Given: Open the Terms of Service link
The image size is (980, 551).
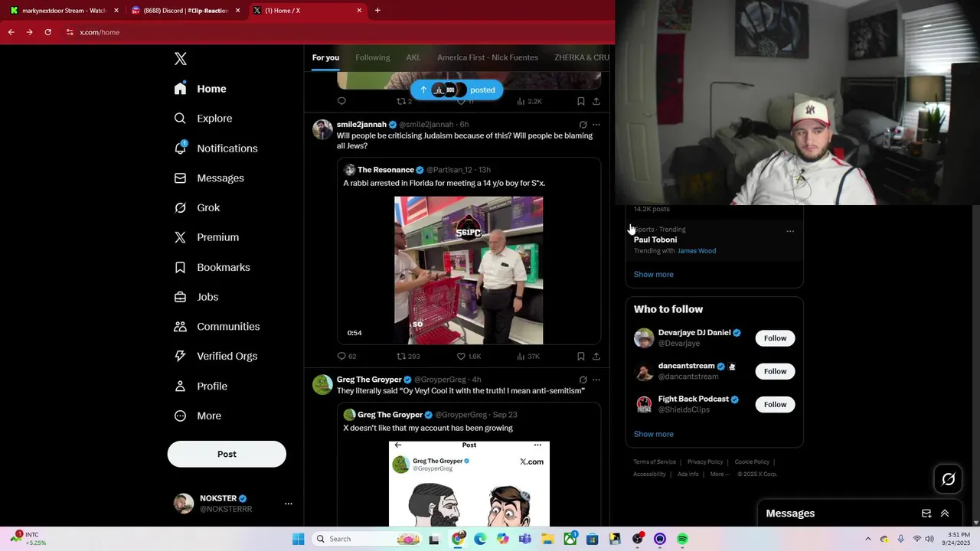Looking at the screenshot, I should pyautogui.click(x=655, y=462).
